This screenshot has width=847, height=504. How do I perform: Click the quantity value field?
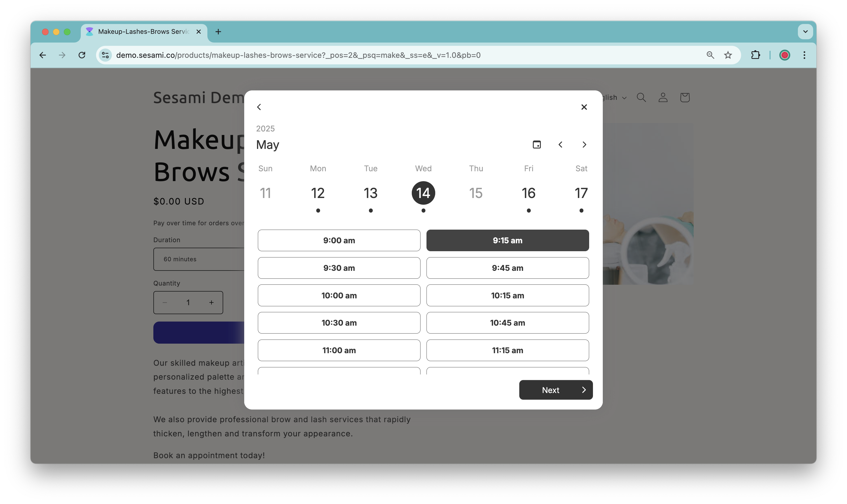coord(188,302)
